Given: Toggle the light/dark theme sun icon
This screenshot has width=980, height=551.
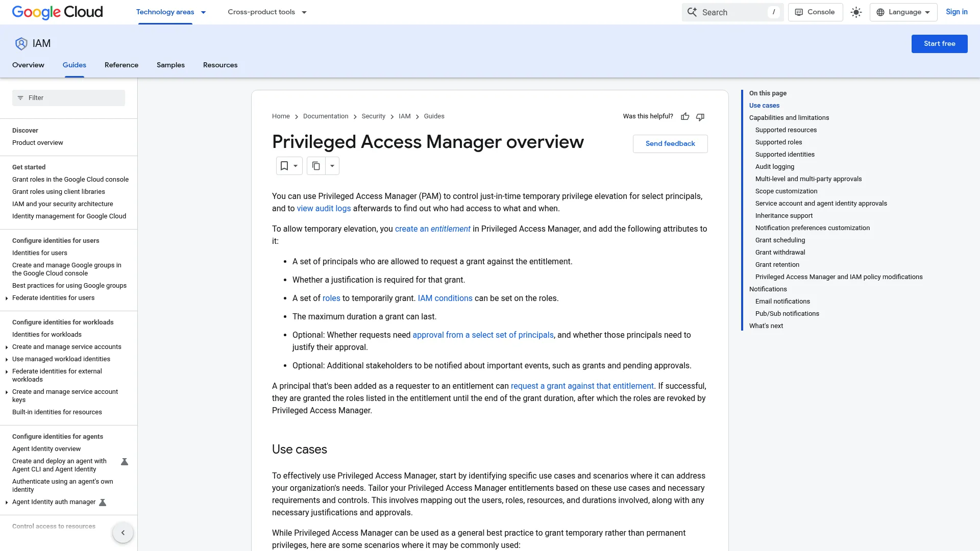Looking at the screenshot, I should coord(856,12).
